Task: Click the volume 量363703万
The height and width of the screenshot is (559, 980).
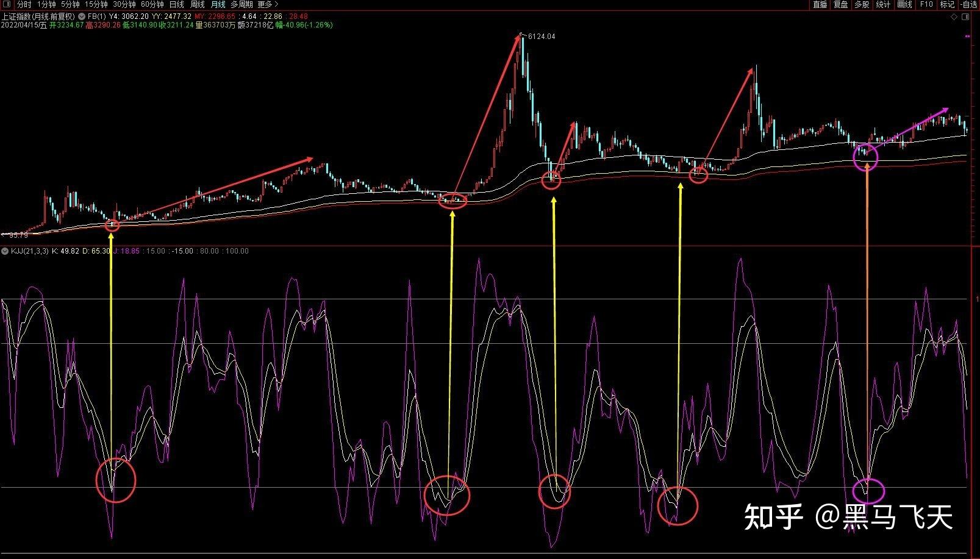Action: tap(215, 26)
